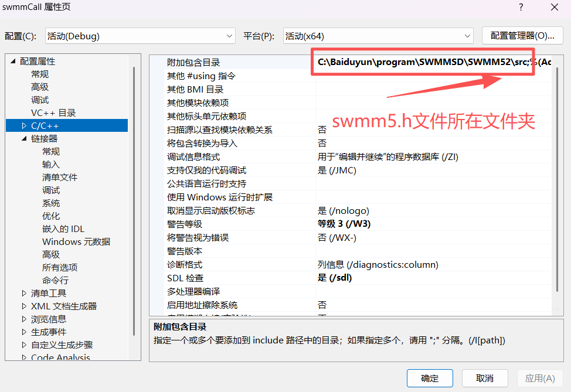Select the 生成事件 tree item
The height and width of the screenshot is (392, 571).
(49, 332)
